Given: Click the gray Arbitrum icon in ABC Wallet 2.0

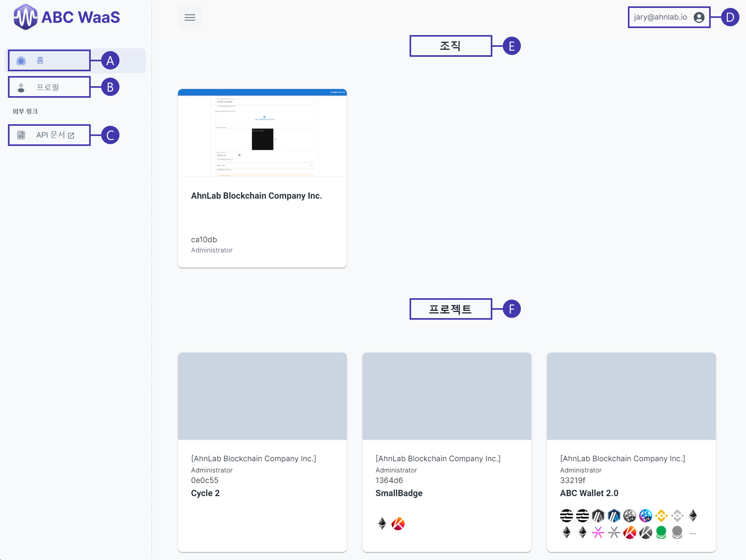Looking at the screenshot, I should (x=598, y=515).
